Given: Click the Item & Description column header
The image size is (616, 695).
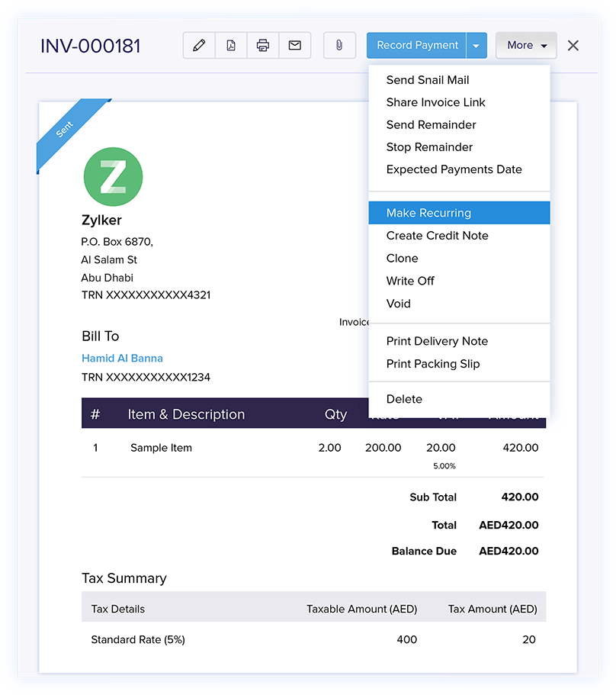Looking at the screenshot, I should pos(186,414).
